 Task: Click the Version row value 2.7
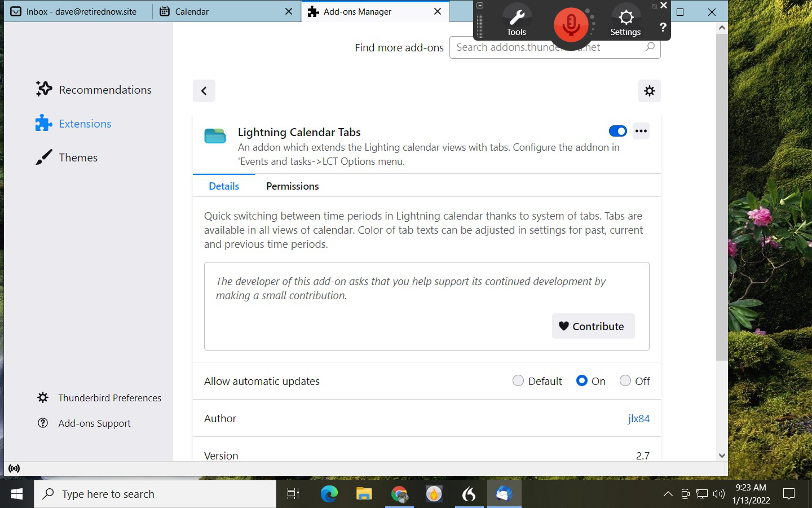(x=643, y=456)
